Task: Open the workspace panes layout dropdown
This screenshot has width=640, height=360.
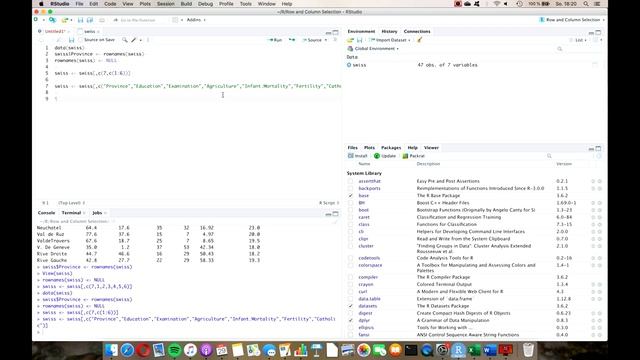Action: click(x=178, y=20)
